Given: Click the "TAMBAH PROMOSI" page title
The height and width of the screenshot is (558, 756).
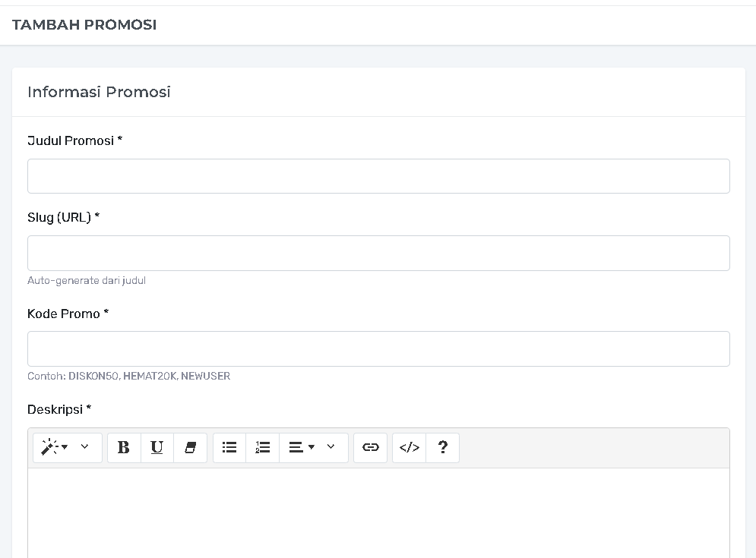Looking at the screenshot, I should tap(84, 25).
